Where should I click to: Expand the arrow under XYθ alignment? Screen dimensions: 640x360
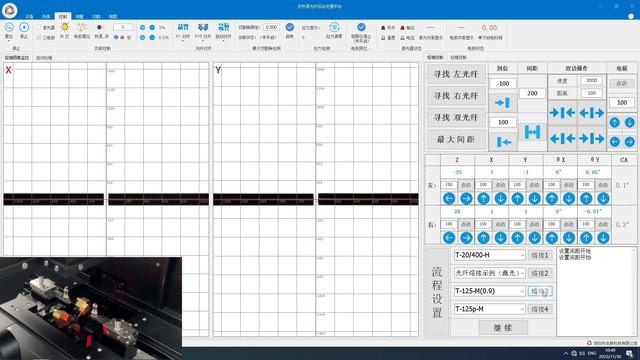click(203, 41)
